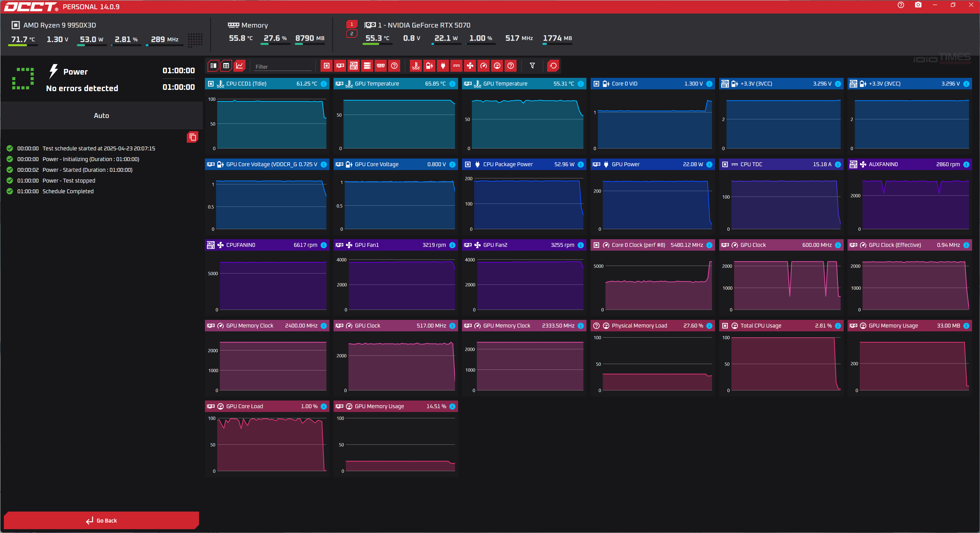Open the funnel filter options

532,66
